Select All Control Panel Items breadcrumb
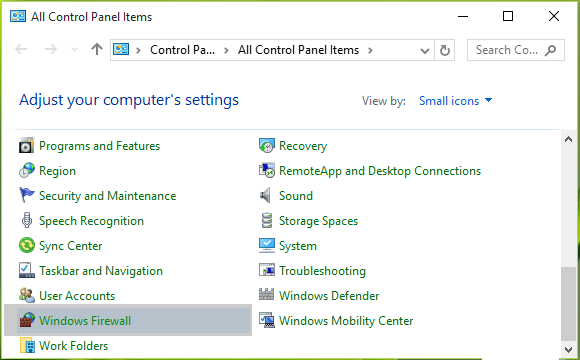The width and height of the screenshot is (580, 360). [x=298, y=50]
